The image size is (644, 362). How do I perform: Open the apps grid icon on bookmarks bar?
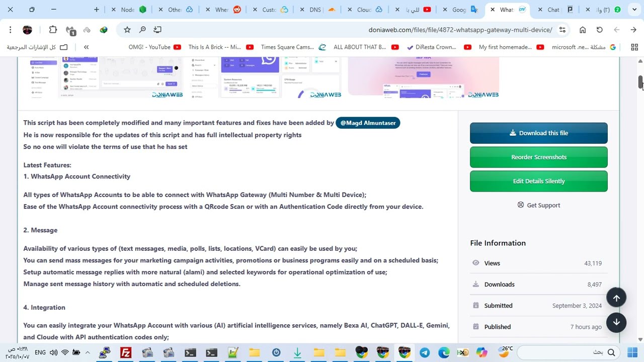click(634, 47)
